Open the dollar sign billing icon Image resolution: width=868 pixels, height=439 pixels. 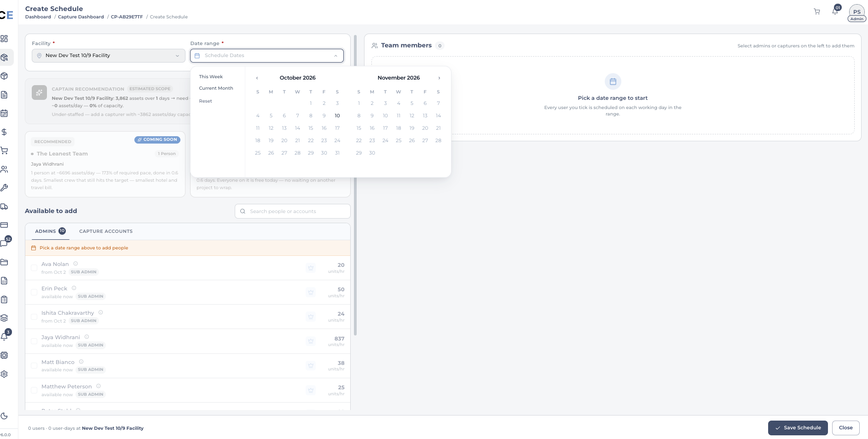4,132
